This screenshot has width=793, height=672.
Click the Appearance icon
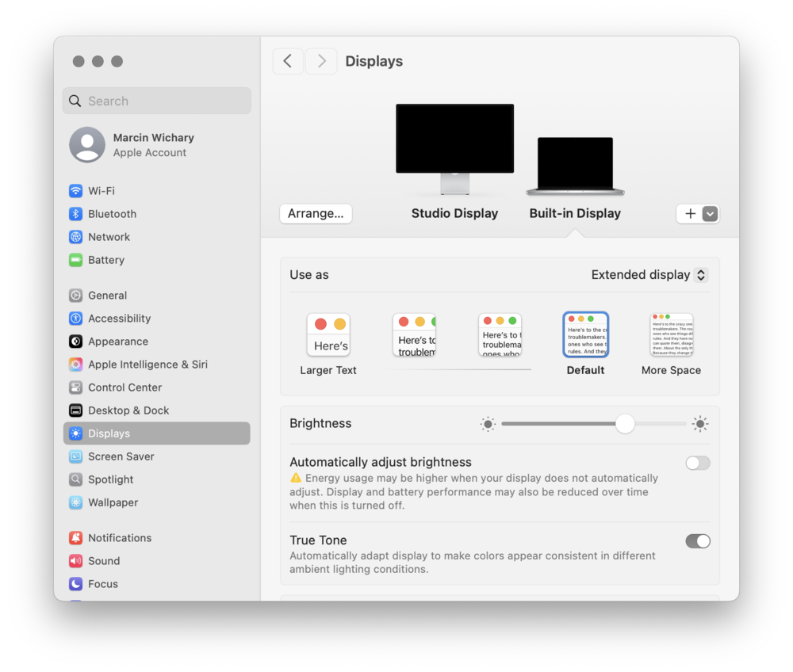(76, 342)
